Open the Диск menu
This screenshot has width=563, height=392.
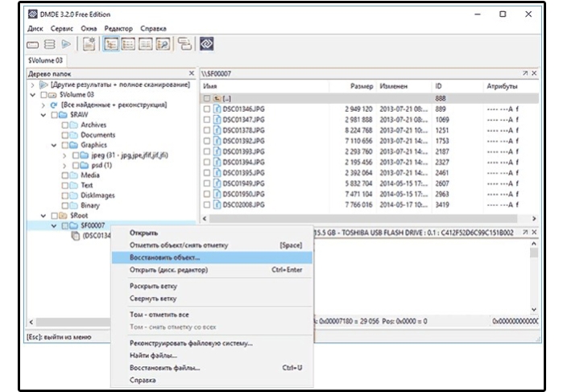coord(35,28)
